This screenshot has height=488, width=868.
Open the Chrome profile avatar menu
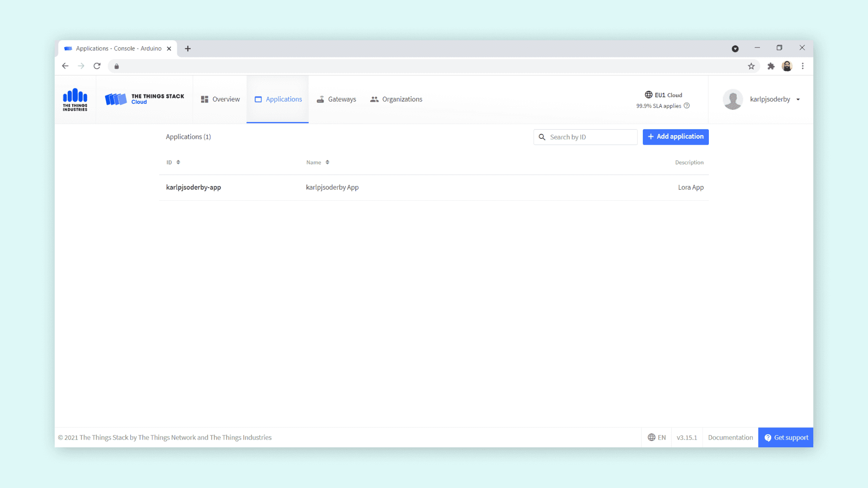coord(787,66)
